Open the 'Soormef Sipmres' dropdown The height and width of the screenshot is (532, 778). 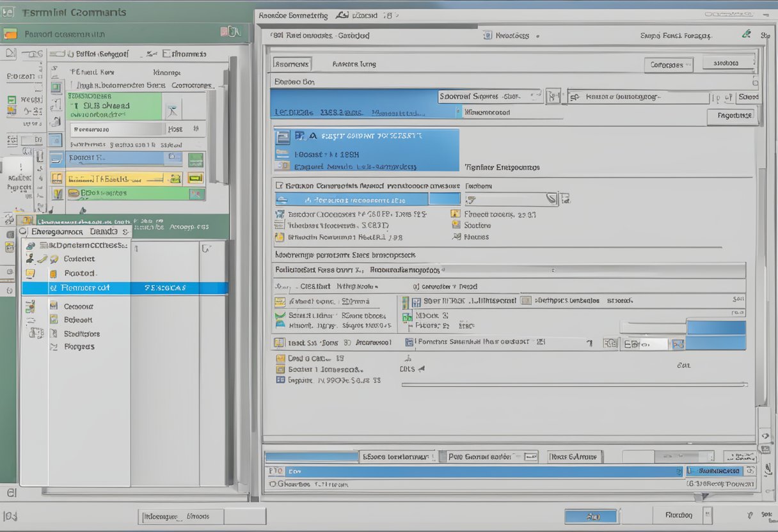coord(489,97)
